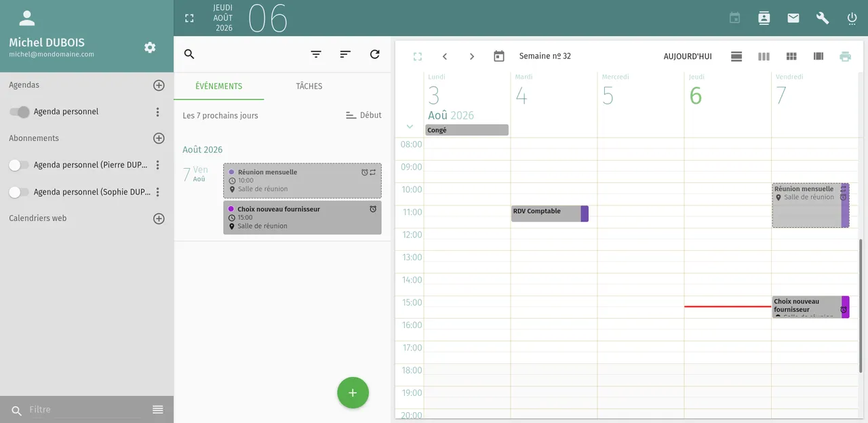Toggle the Agenda personnel calendar switch
868x423 pixels.
coord(19,112)
